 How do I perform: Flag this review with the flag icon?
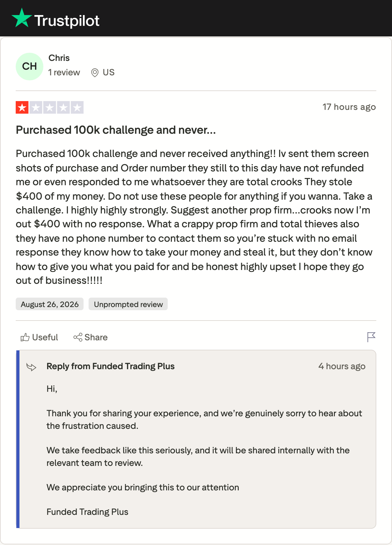click(371, 337)
